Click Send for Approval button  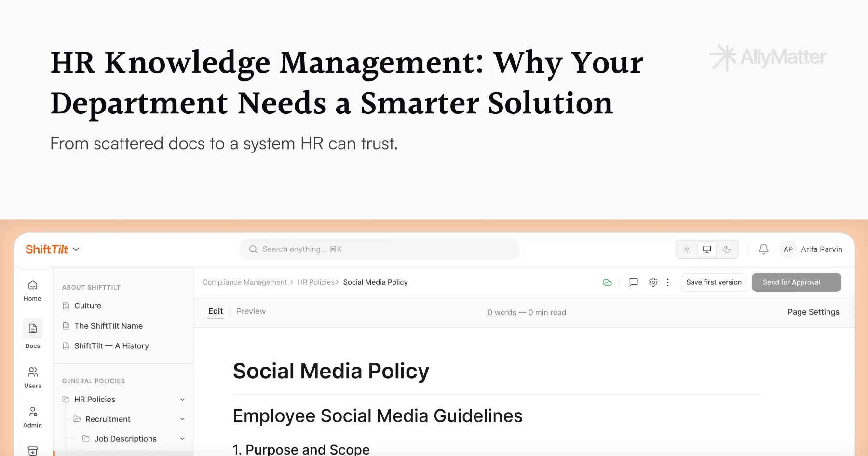[796, 282]
